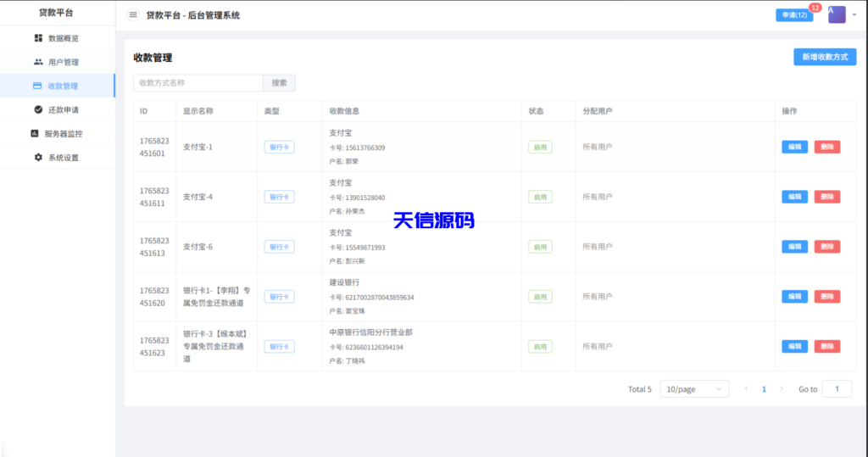
Task: Edit the 支付宝-6 row
Action: [794, 247]
